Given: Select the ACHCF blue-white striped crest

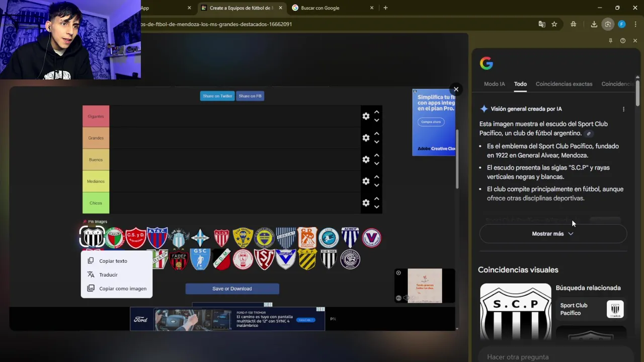Looking at the screenshot, I should (x=350, y=238).
